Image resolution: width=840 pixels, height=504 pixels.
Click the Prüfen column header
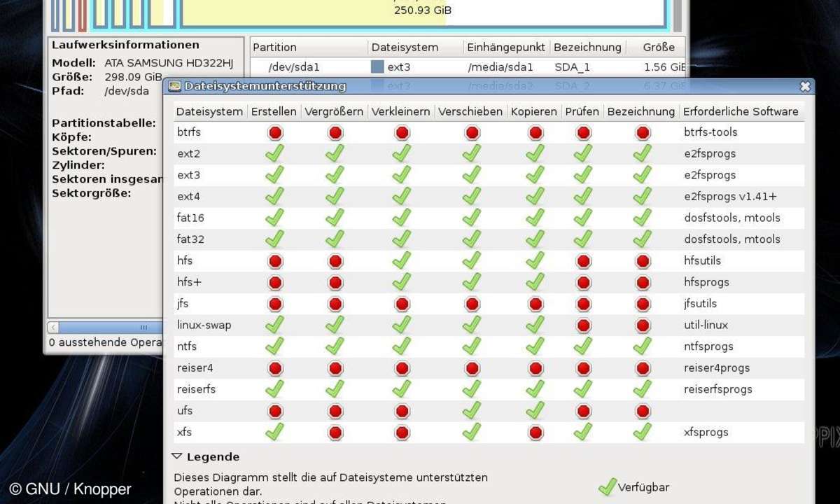[x=582, y=111]
